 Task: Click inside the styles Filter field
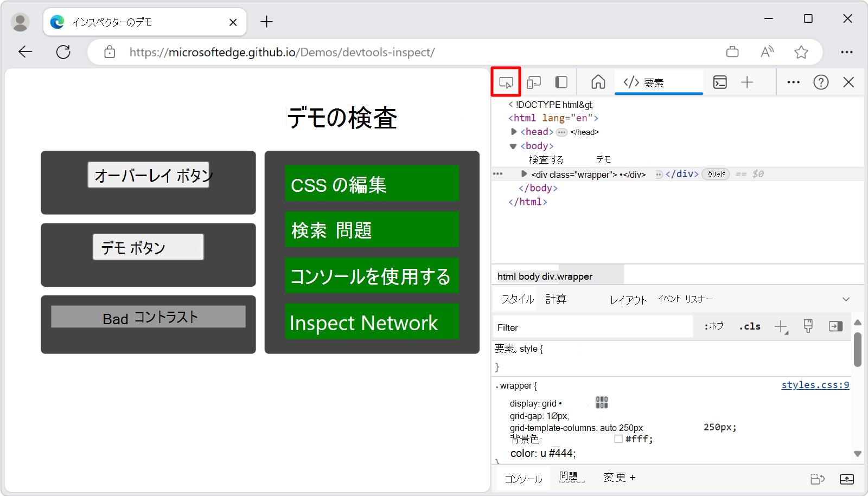(x=591, y=327)
